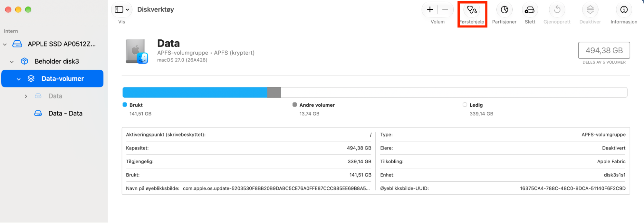Open the Vis sidebar view dropdown
The height and width of the screenshot is (223, 644).
click(x=122, y=10)
